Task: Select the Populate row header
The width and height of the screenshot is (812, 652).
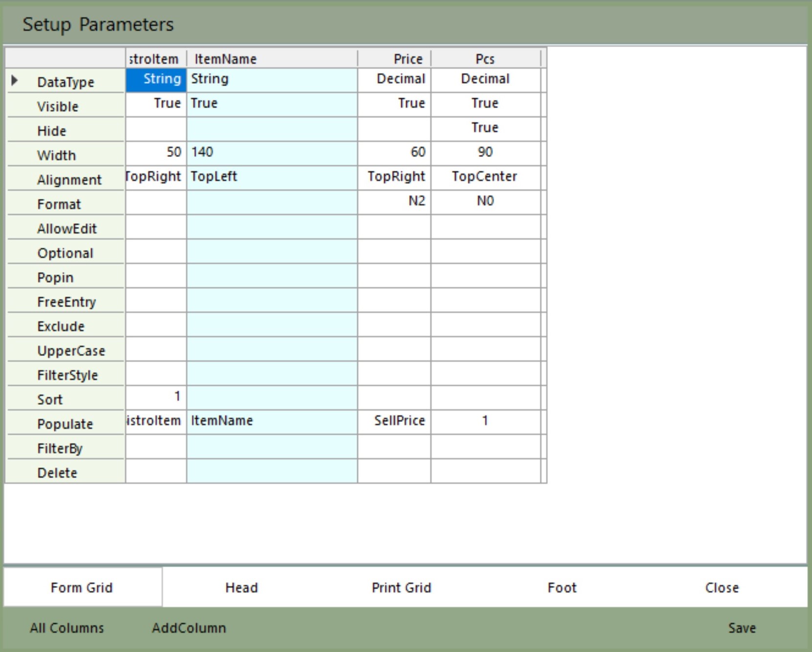Action: [x=65, y=423]
